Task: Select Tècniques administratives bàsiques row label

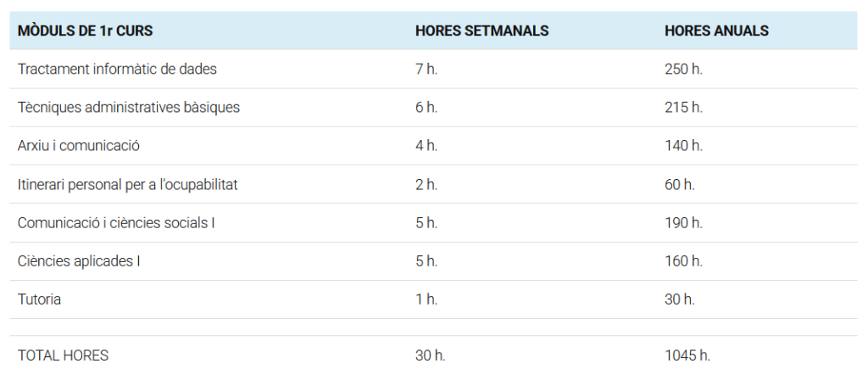Action: pos(129,108)
